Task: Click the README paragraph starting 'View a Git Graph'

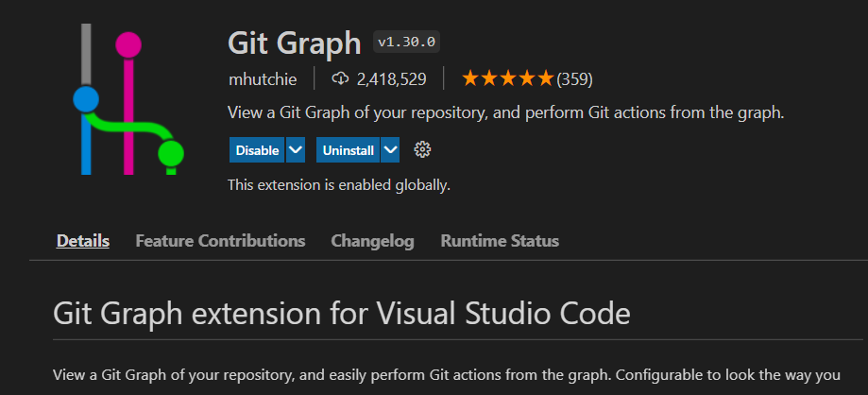Action: pyautogui.click(x=447, y=375)
